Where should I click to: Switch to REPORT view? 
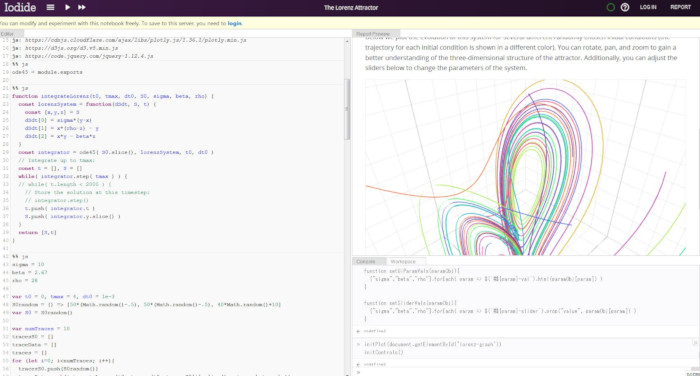point(680,7)
